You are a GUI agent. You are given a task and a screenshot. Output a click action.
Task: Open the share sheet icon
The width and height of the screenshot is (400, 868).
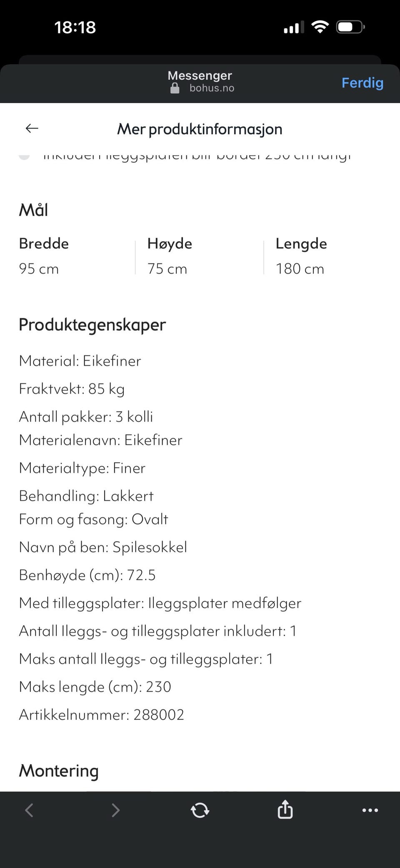(285, 810)
